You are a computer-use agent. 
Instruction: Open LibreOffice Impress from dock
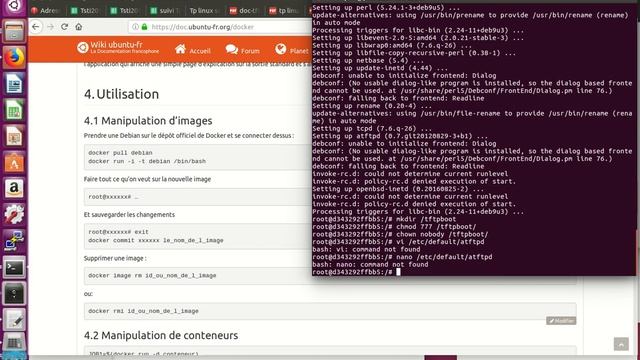point(14,136)
